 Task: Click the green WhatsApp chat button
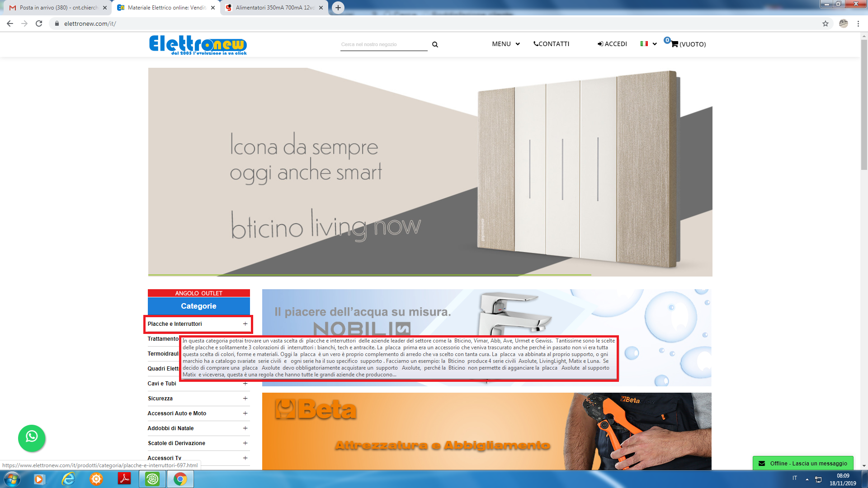pos(32,438)
